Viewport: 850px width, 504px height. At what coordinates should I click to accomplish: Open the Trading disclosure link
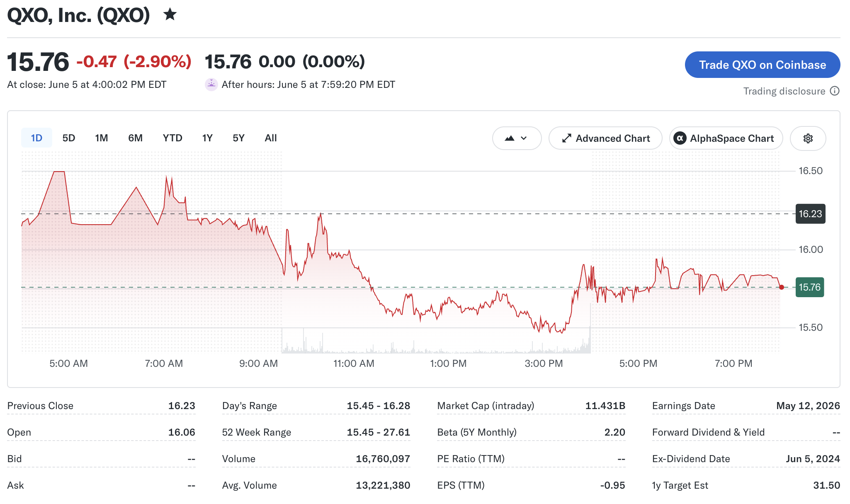[x=784, y=91]
